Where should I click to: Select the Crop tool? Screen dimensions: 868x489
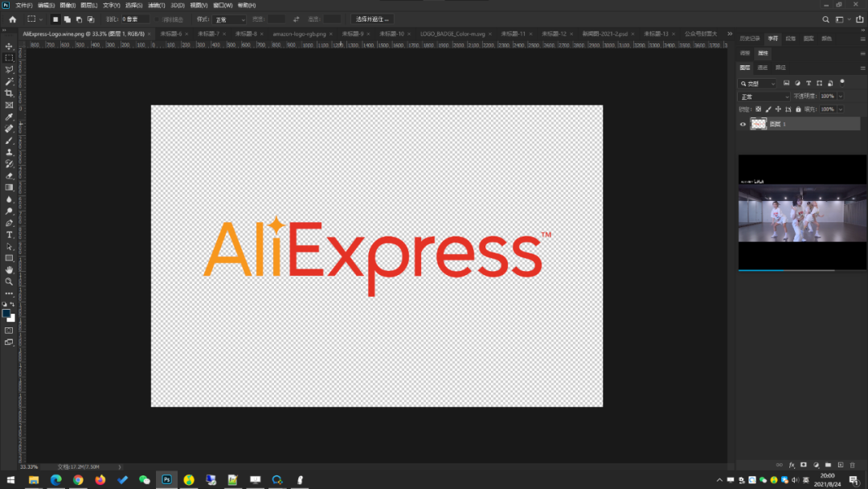pos(9,93)
